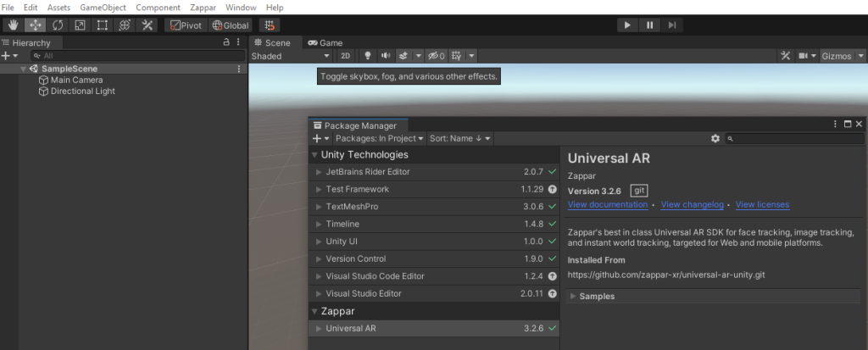Image resolution: width=868 pixels, height=350 pixels.
Task: Open the Zappar menu
Action: coord(203,8)
